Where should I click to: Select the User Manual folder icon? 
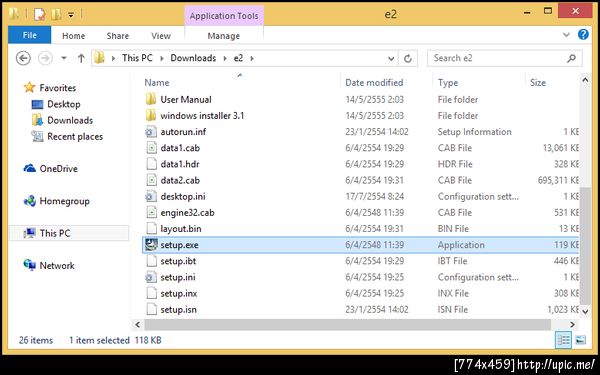click(x=151, y=99)
